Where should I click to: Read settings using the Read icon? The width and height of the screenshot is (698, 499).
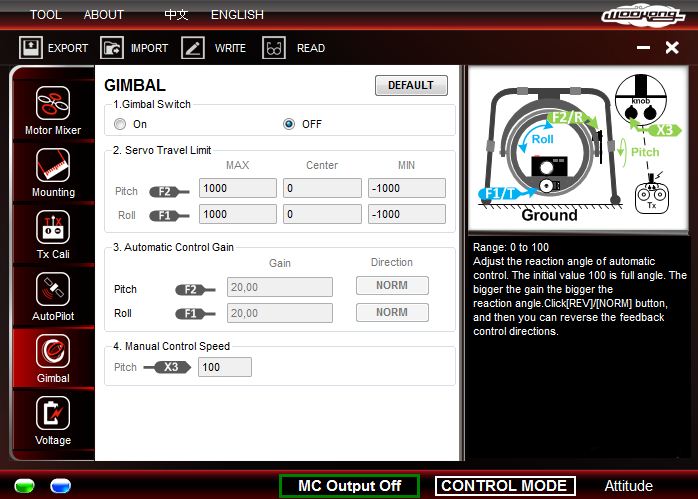[274, 47]
